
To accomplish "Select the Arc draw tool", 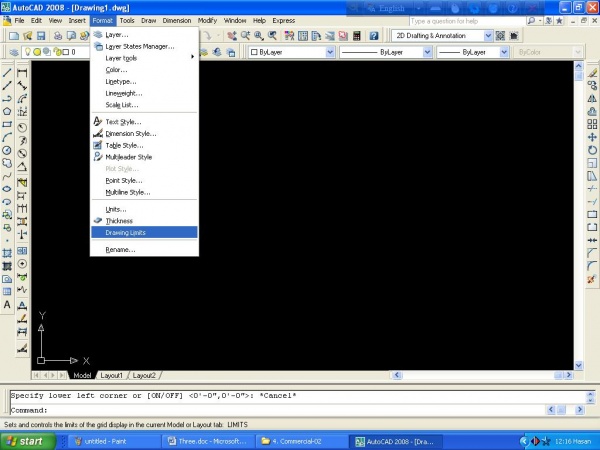I will click(x=7, y=137).
